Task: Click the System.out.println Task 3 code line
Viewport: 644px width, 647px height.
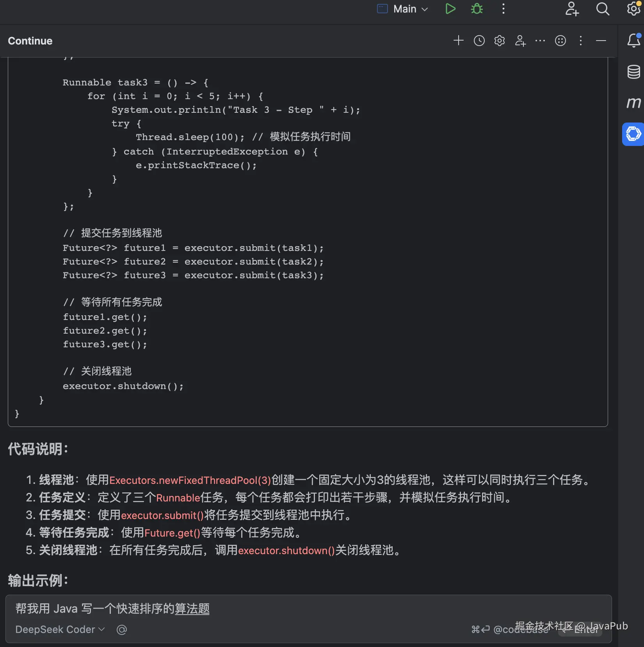Action: click(236, 110)
